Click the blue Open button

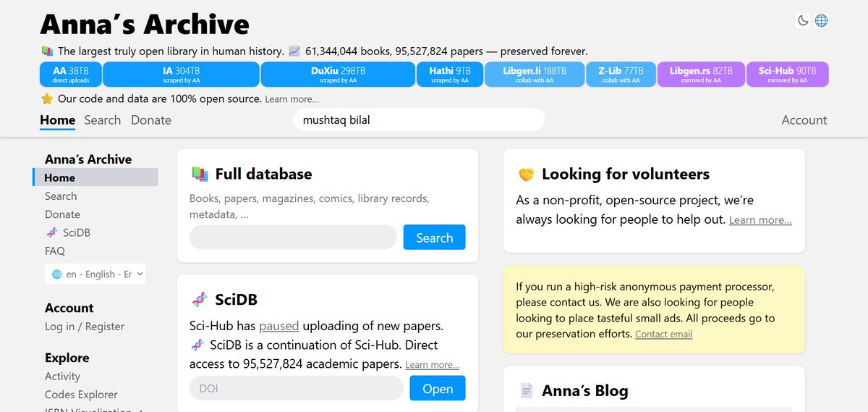[x=438, y=388]
